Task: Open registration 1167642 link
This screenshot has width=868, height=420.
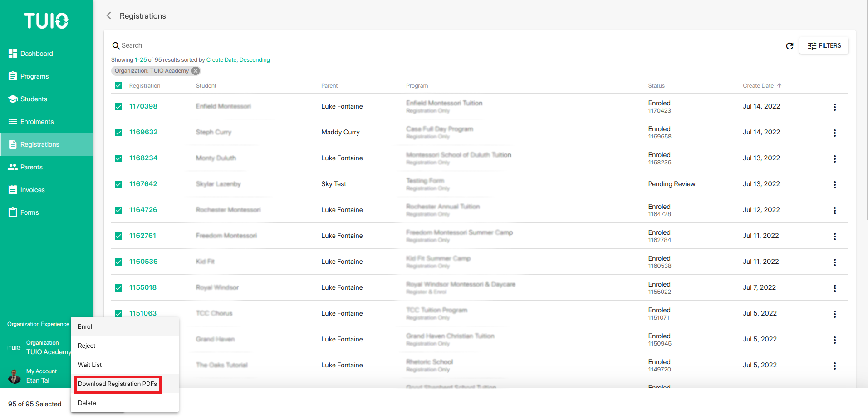Action: 143,184
